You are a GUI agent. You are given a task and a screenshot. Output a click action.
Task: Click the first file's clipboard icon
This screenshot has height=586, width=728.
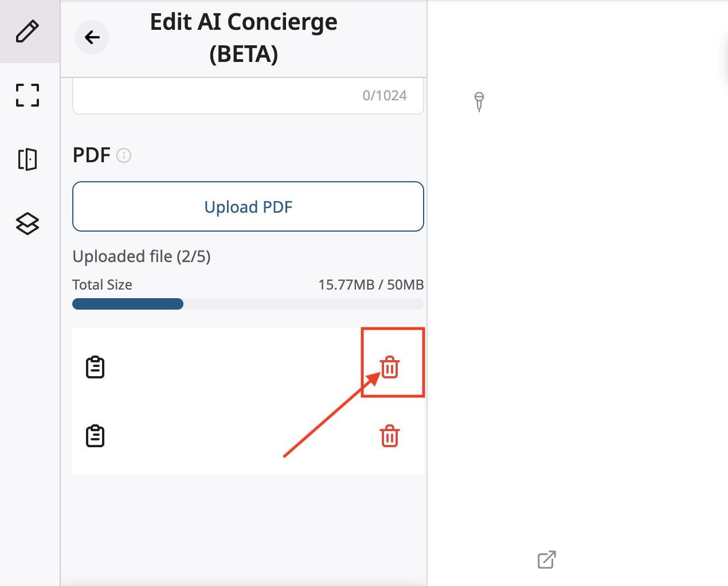[x=95, y=368]
